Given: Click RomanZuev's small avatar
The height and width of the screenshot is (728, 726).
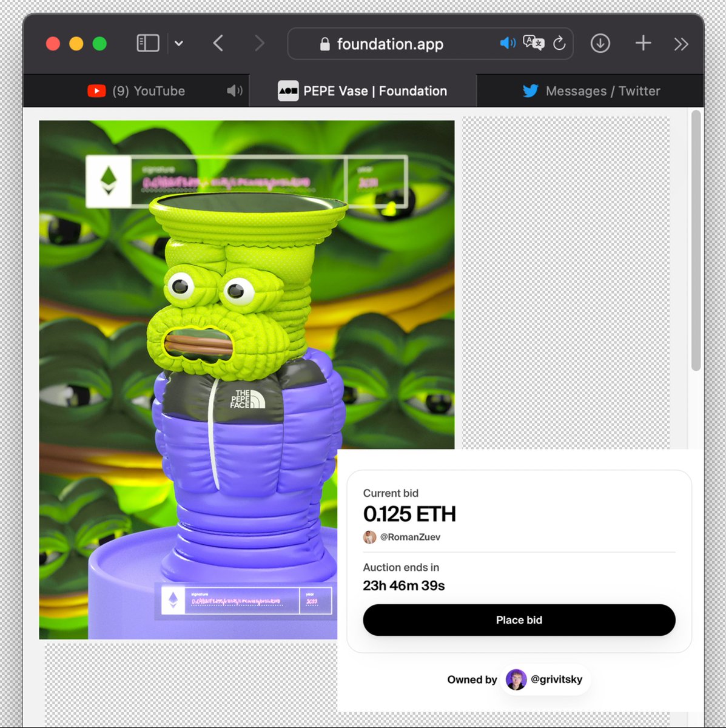Looking at the screenshot, I should pos(369,537).
